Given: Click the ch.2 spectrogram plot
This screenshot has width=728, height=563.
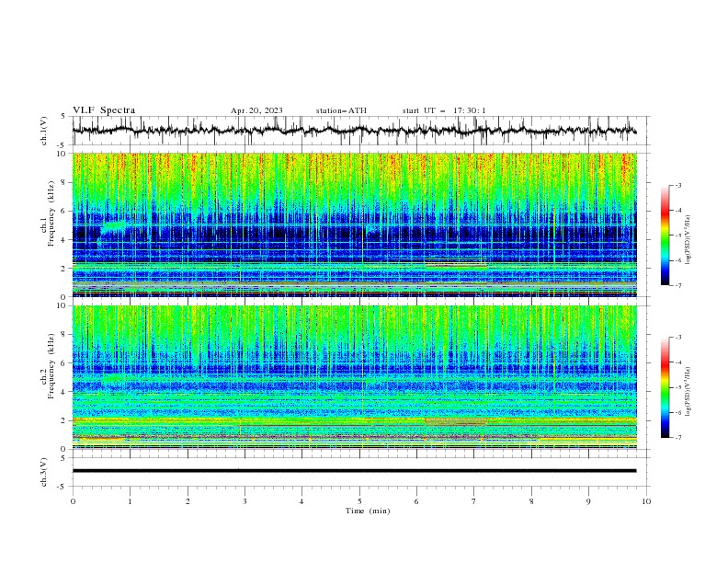Looking at the screenshot, I should (x=354, y=377).
